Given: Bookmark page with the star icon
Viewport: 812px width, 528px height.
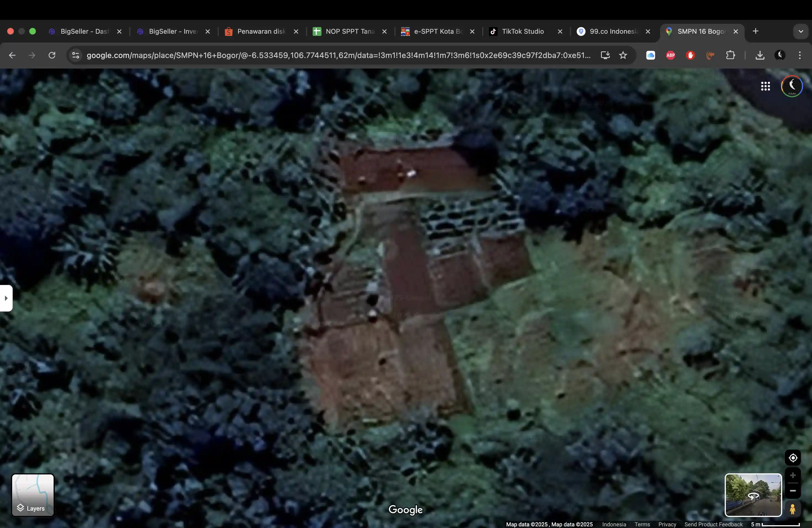Looking at the screenshot, I should [623, 55].
